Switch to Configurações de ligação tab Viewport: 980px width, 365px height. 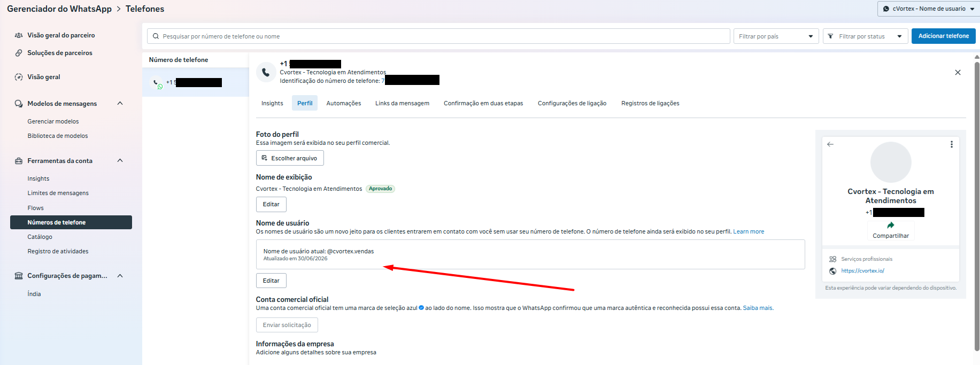pos(572,103)
